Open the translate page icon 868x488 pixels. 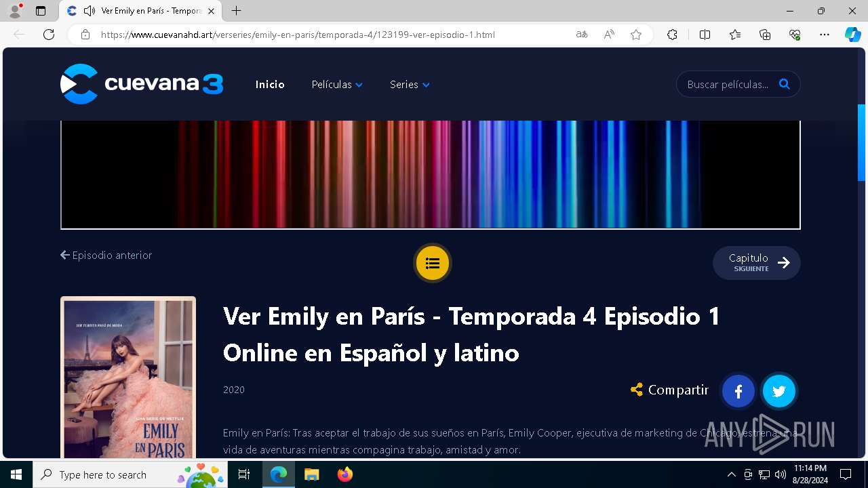[582, 35]
